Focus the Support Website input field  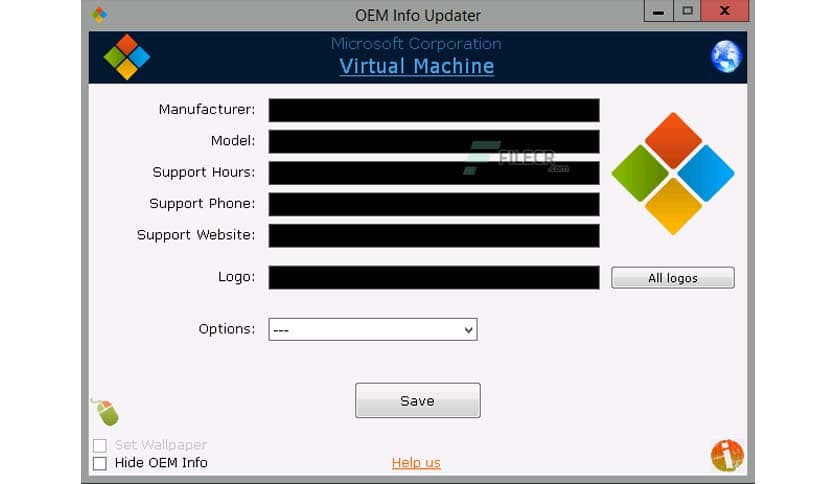(x=434, y=236)
